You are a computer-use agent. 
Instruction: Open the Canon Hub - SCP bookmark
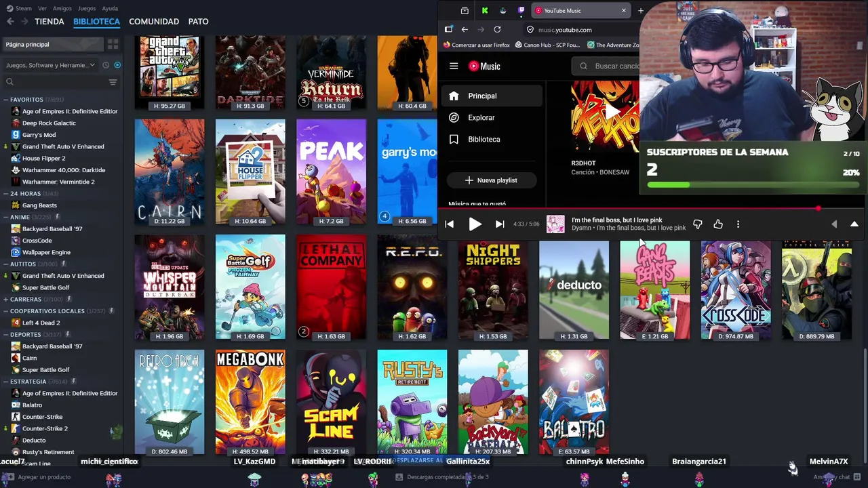[x=547, y=45]
